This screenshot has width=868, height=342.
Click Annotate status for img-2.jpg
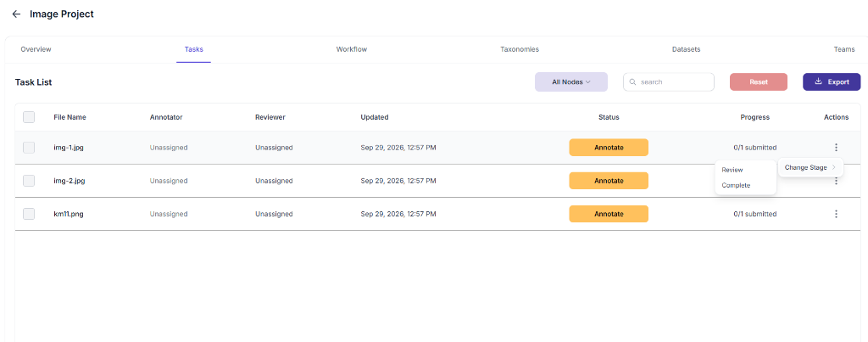(609, 181)
